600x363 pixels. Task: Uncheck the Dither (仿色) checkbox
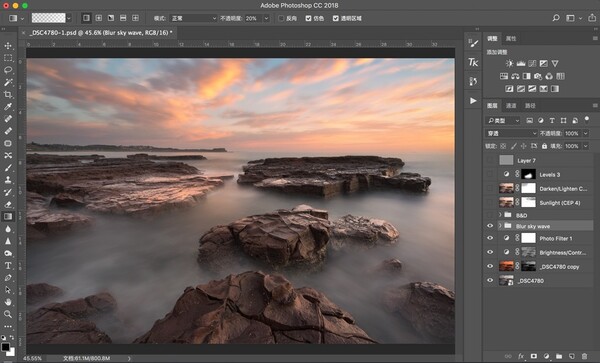pos(308,18)
